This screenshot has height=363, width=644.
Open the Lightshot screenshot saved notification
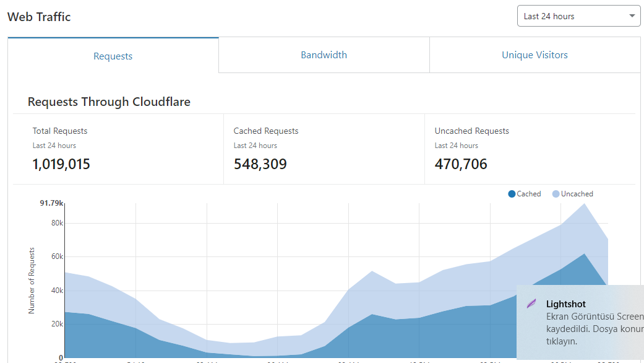580,322
